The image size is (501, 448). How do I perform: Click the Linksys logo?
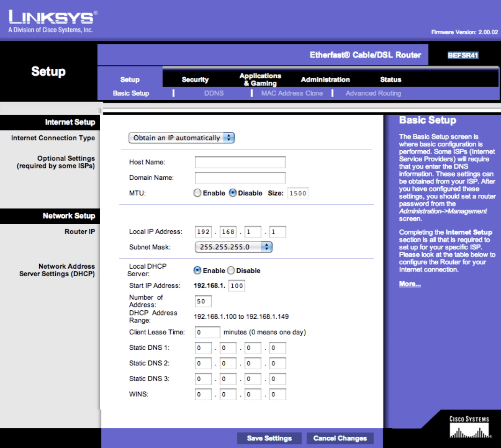[53, 21]
